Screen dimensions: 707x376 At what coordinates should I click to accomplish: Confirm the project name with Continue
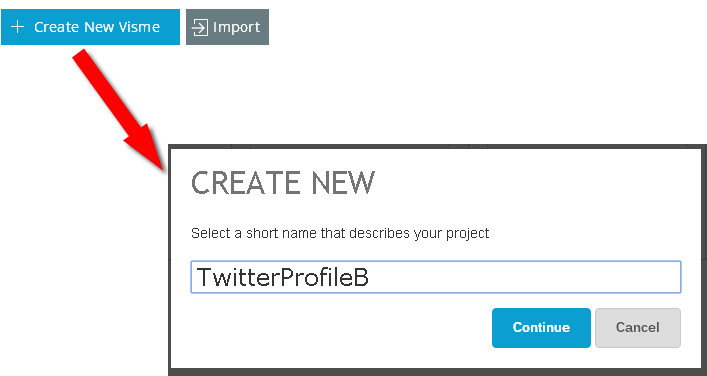[541, 328]
